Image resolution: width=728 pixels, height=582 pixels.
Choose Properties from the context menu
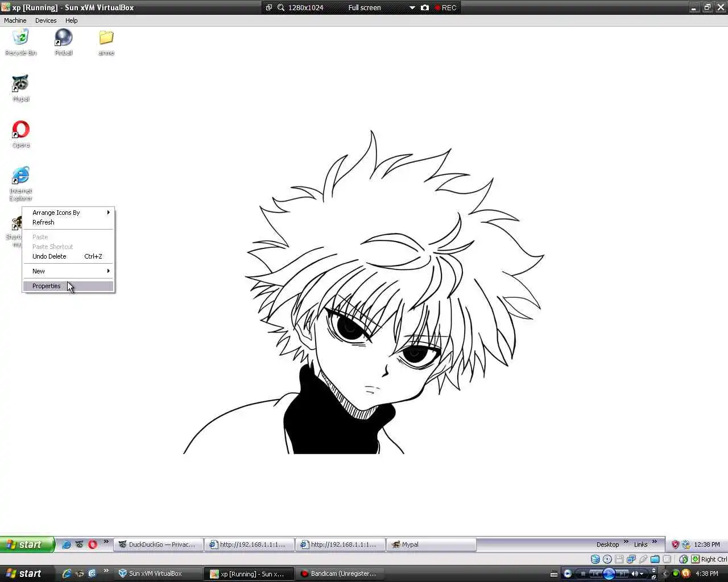tap(68, 286)
